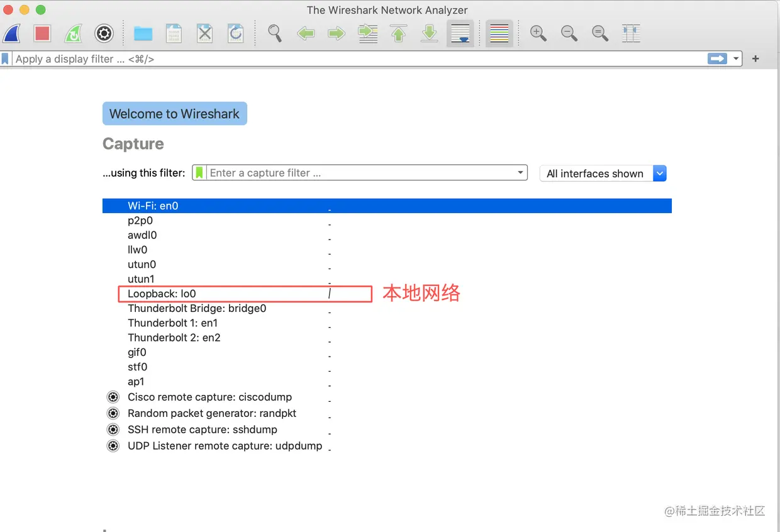Select the Loopback: lo0 interface
This screenshot has height=532, width=780.
(x=387, y=294)
